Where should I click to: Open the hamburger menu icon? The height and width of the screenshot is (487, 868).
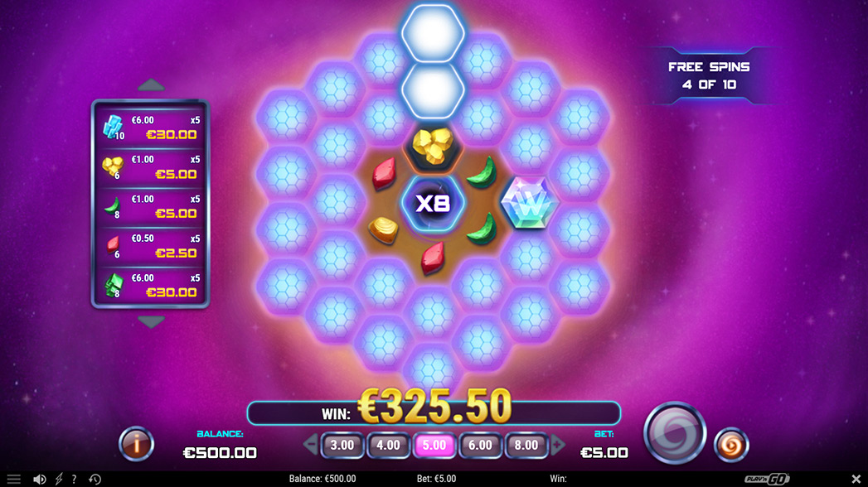tap(14, 479)
